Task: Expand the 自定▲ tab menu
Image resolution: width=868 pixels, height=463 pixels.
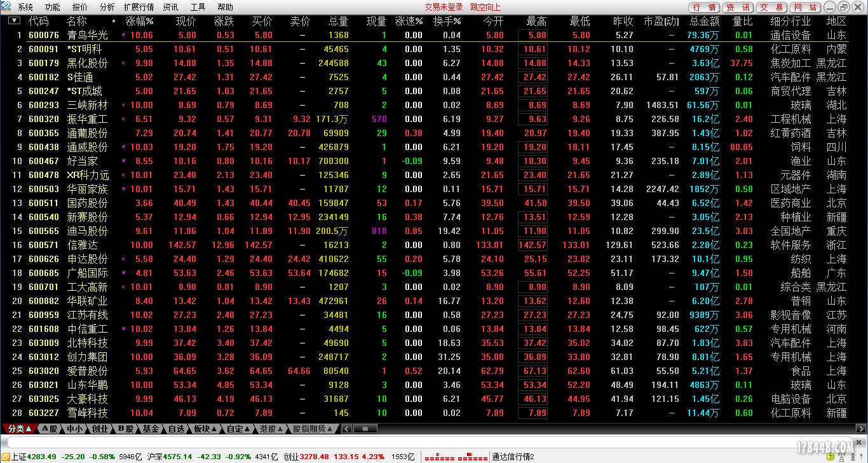Action: pos(238,429)
